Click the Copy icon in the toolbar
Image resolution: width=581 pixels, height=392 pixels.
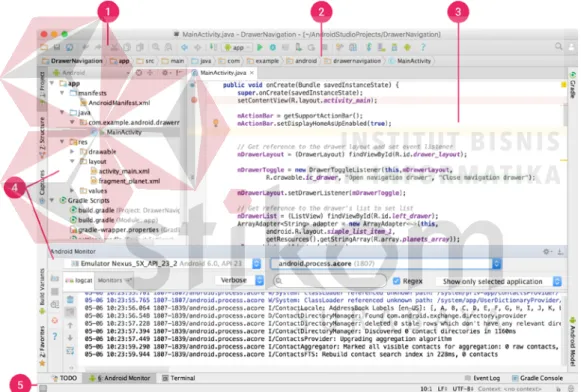tap(127, 47)
